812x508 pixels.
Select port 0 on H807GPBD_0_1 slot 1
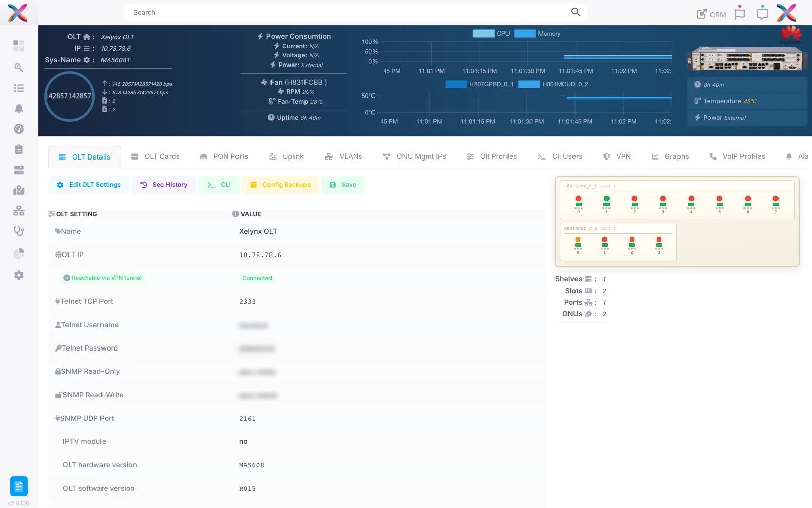click(x=578, y=203)
